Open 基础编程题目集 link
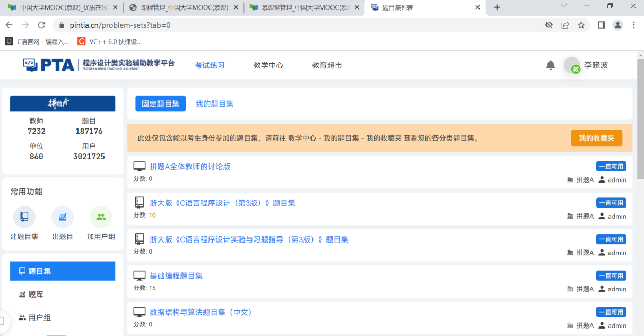The image size is (644, 336). tap(176, 276)
